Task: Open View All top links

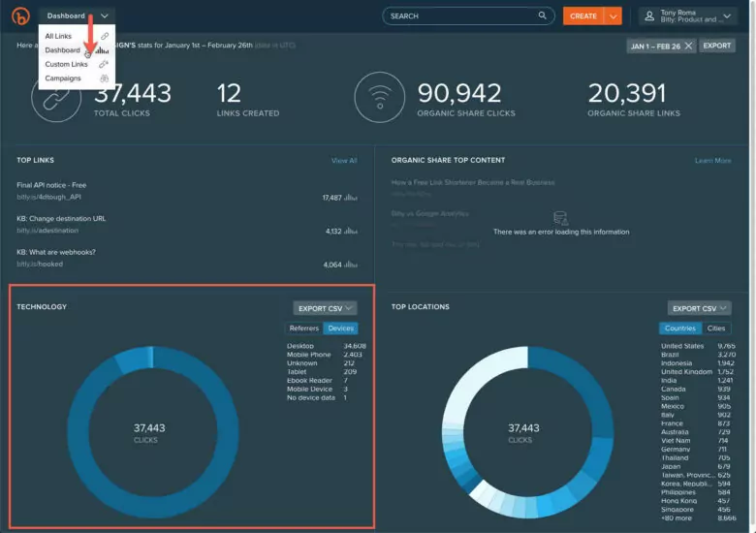Action: coord(344,161)
